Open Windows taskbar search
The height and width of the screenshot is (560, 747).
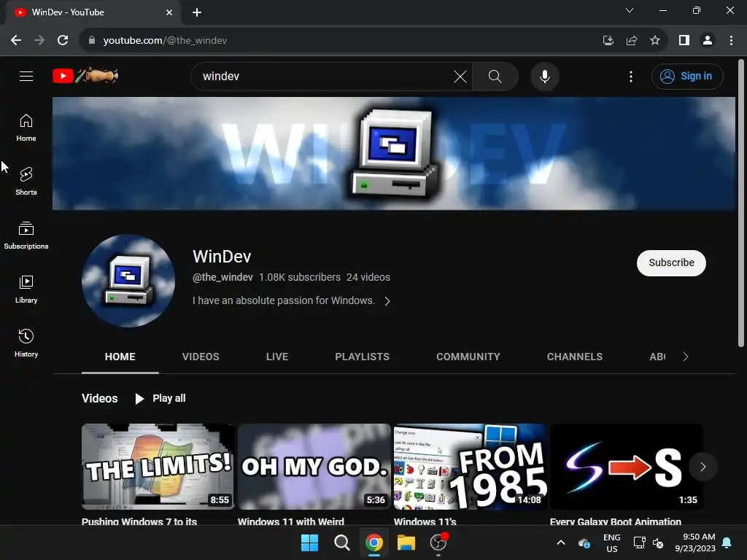coord(341,542)
